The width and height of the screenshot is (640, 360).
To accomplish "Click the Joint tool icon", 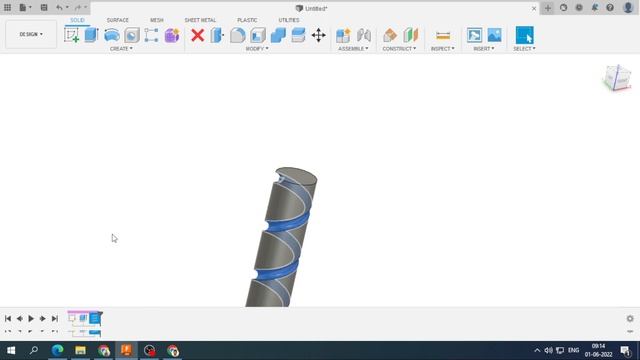I will pos(364,35).
